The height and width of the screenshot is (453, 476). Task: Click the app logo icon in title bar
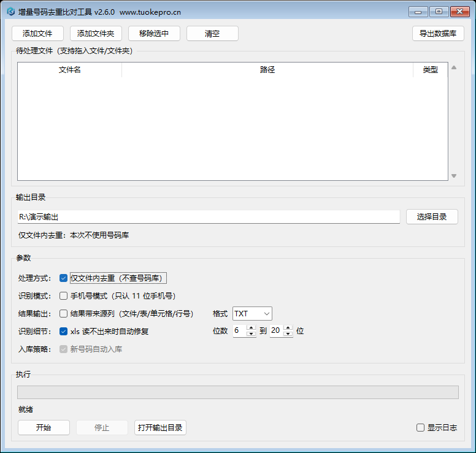11,12
